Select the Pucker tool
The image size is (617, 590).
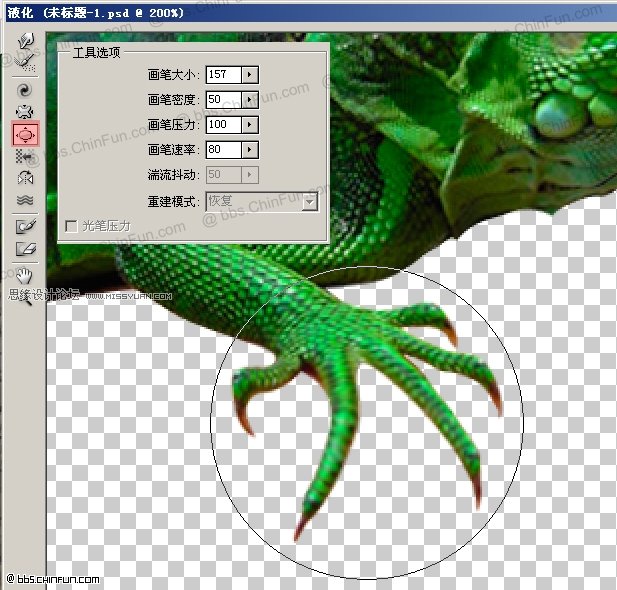(x=24, y=112)
